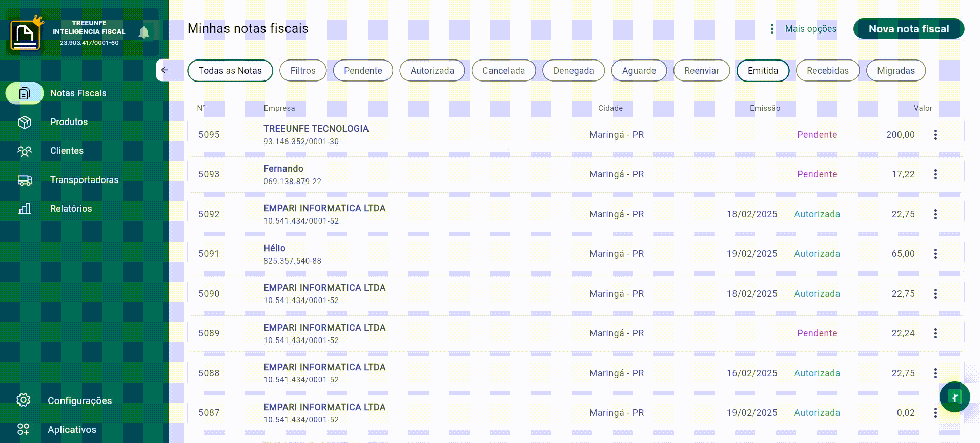
Task: Open the Aplicativos apps icon
Action: 24,429
